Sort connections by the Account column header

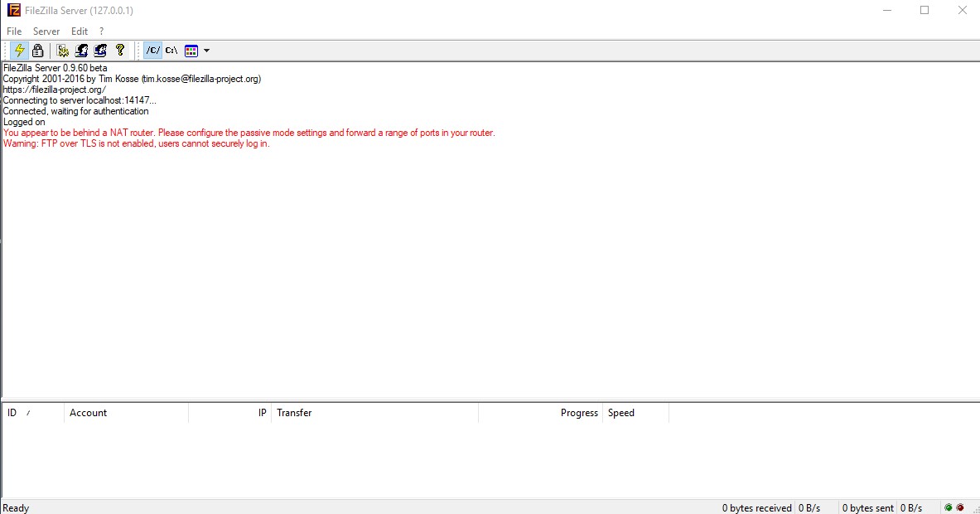point(126,413)
